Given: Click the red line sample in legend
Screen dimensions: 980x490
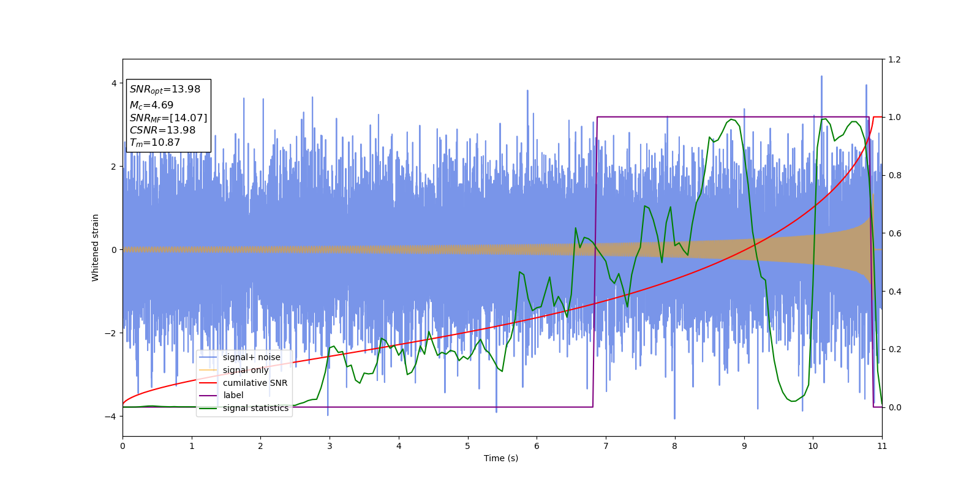Looking at the screenshot, I should [x=208, y=383].
